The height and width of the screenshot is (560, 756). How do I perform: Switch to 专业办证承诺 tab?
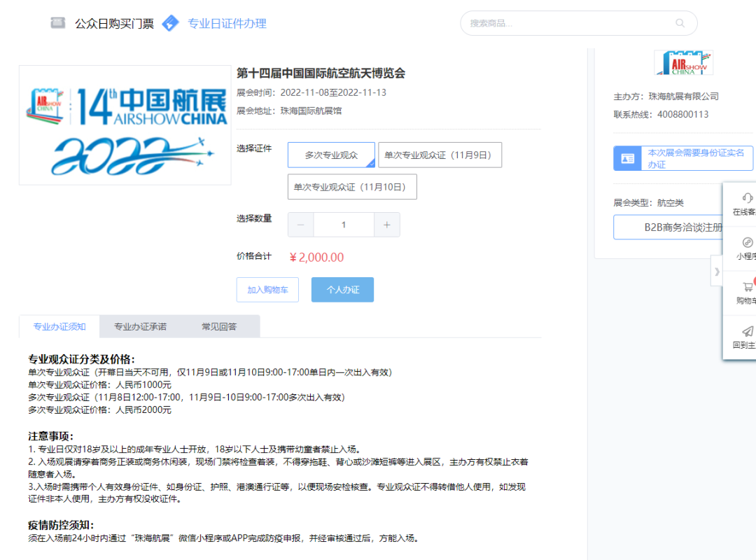tap(140, 326)
